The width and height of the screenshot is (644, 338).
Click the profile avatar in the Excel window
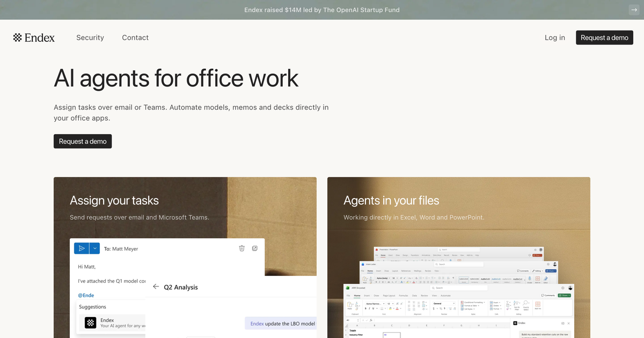tap(570, 288)
